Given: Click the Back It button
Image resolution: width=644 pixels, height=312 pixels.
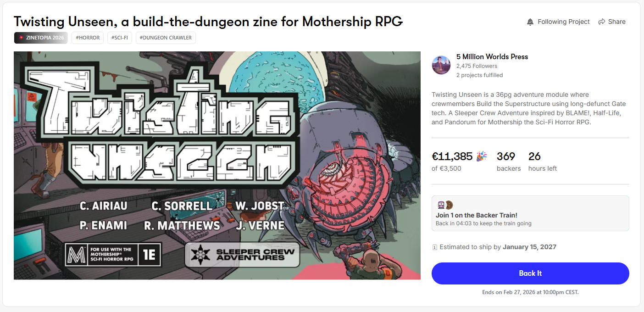Looking at the screenshot, I should (530, 273).
